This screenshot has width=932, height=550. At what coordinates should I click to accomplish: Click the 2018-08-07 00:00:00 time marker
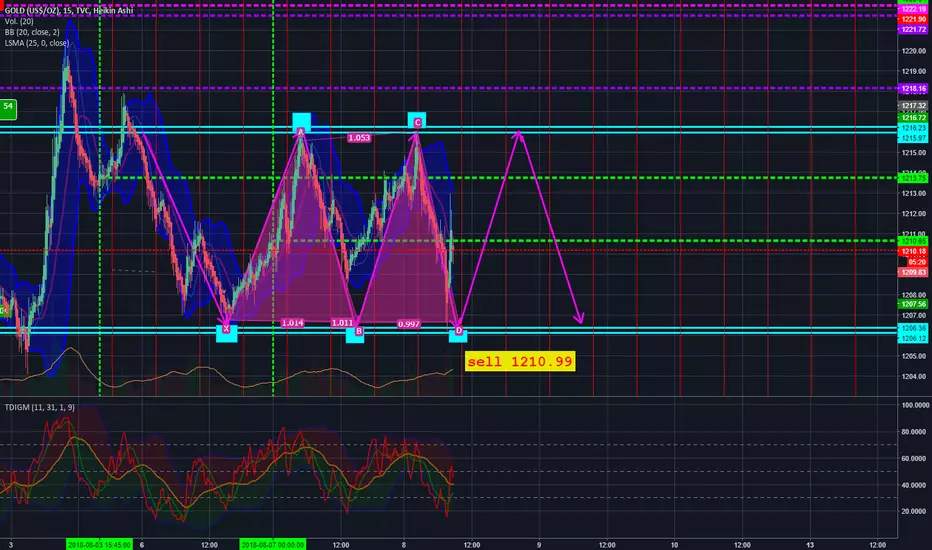pos(273,545)
